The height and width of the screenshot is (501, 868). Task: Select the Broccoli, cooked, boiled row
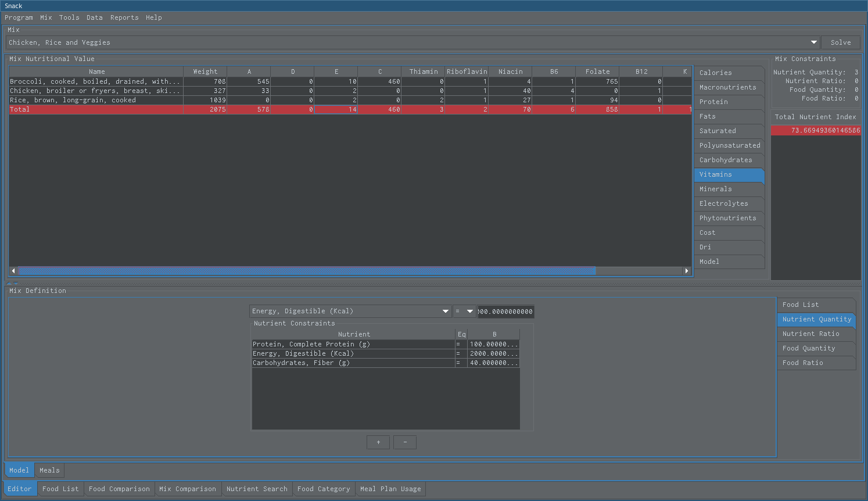pos(350,81)
